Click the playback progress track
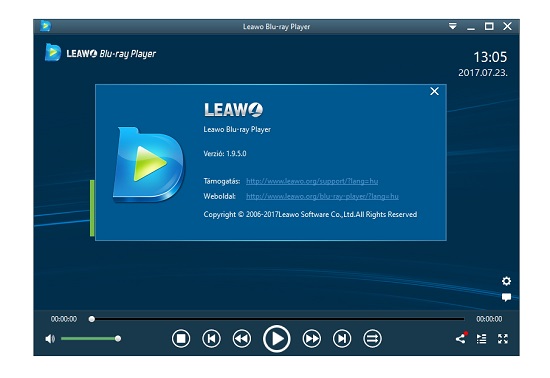 [x=278, y=319]
